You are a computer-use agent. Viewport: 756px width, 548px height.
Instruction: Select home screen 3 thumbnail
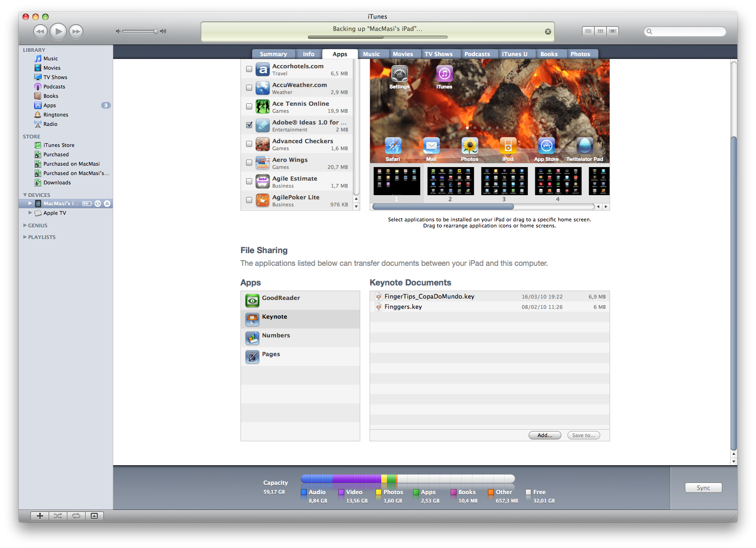tap(504, 182)
